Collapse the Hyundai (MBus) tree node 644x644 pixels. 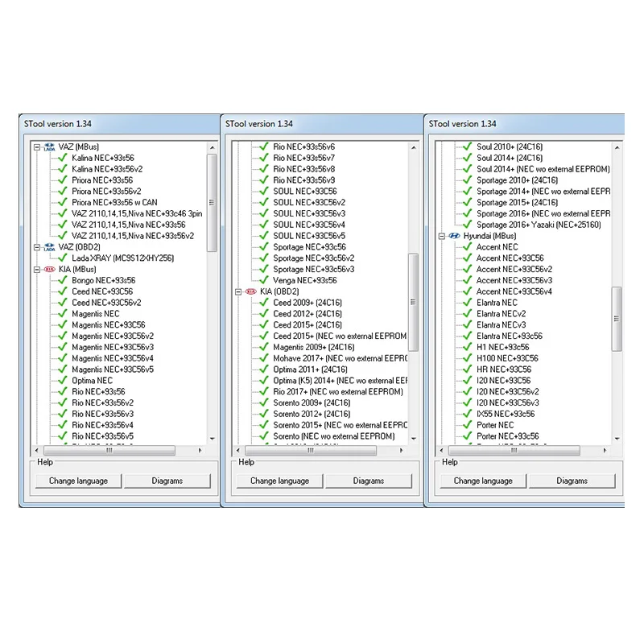point(442,236)
